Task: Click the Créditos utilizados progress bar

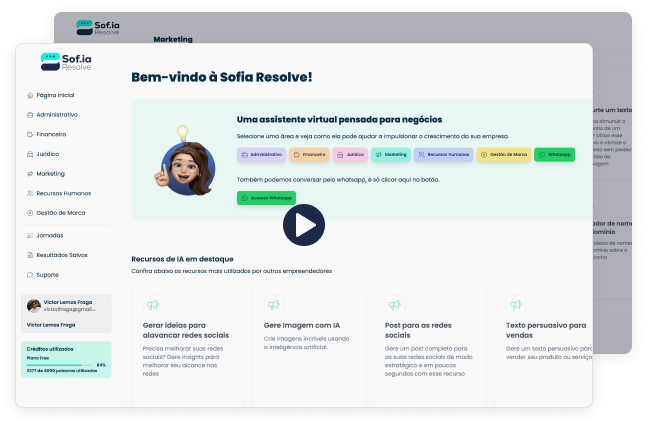Action: click(x=58, y=365)
